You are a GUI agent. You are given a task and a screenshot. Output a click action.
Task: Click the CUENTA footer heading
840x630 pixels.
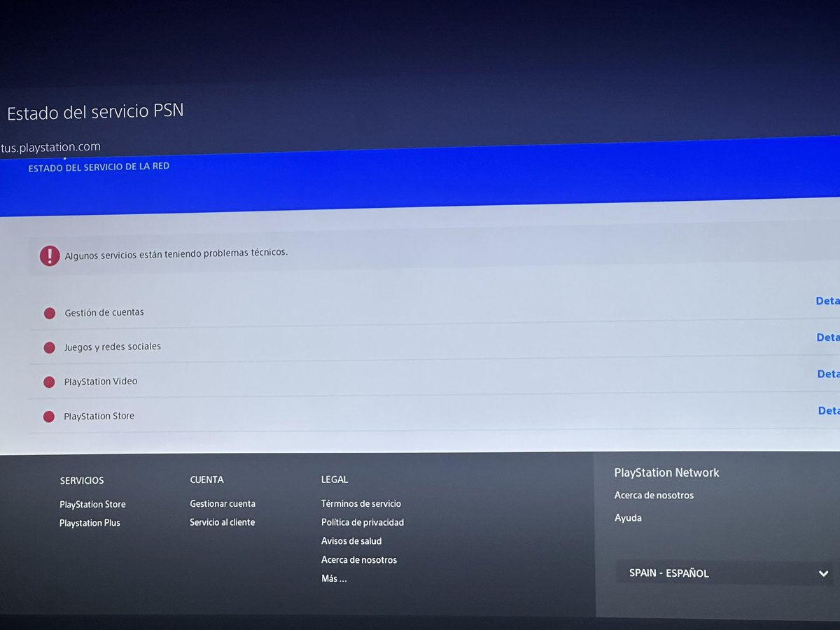206,479
